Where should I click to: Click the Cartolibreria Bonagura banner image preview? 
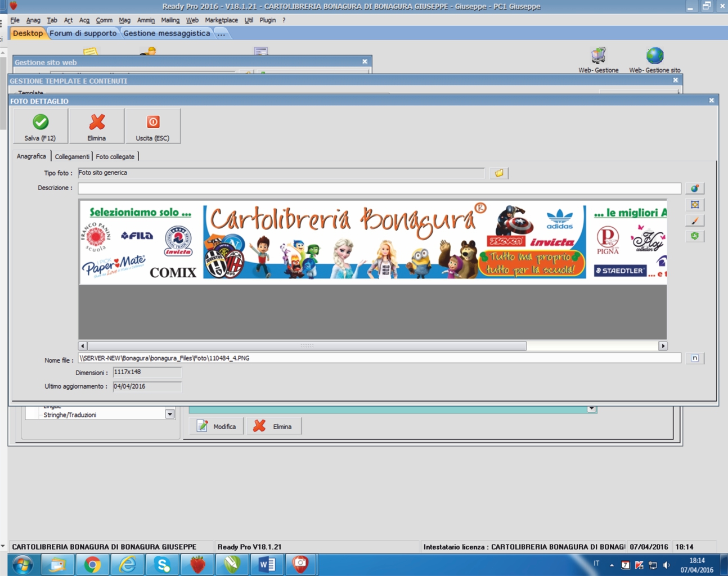[373, 242]
